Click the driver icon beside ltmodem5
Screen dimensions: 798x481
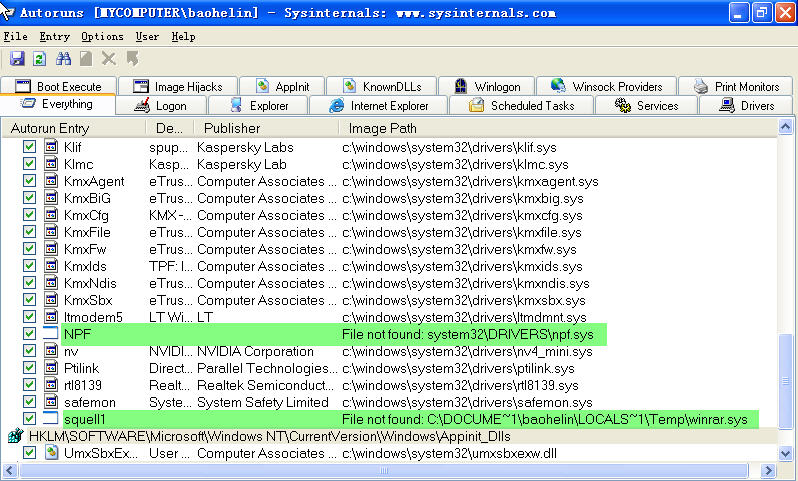(51, 317)
